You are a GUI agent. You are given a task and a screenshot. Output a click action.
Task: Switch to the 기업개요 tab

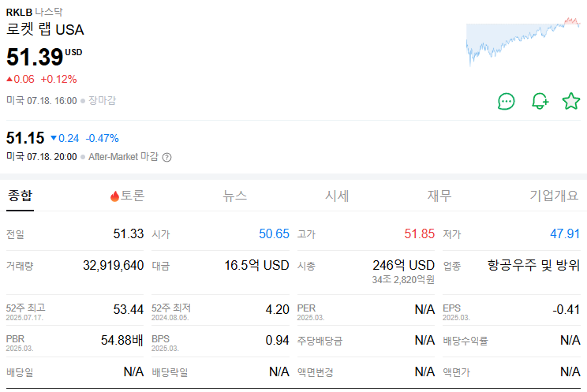click(x=554, y=196)
